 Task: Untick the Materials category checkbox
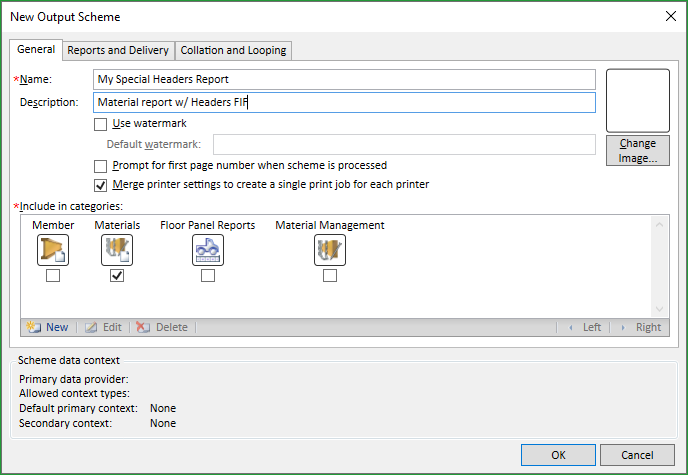117,275
